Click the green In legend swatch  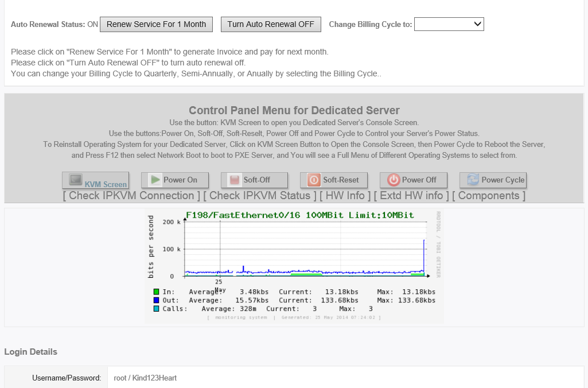157,292
